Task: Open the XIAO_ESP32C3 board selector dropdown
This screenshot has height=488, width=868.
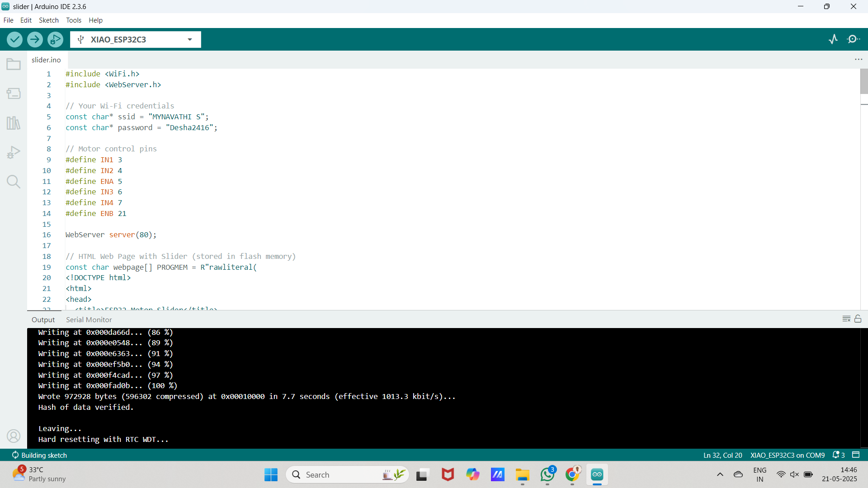Action: click(136, 39)
